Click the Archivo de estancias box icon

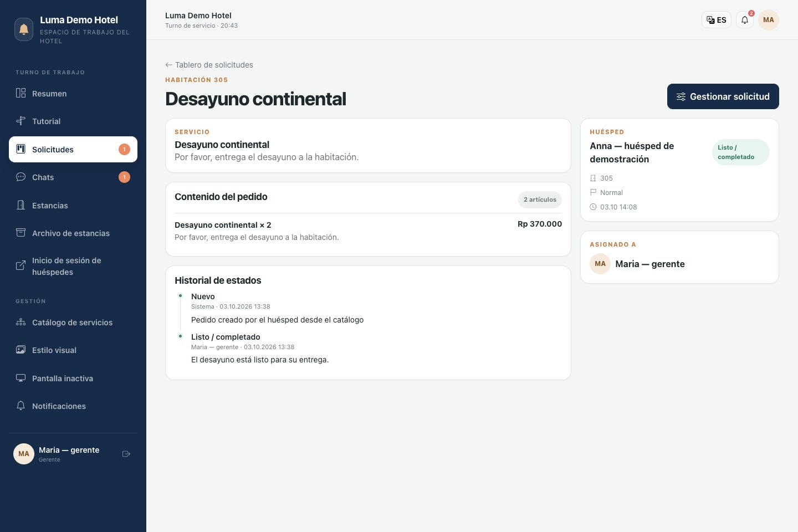tap(21, 233)
